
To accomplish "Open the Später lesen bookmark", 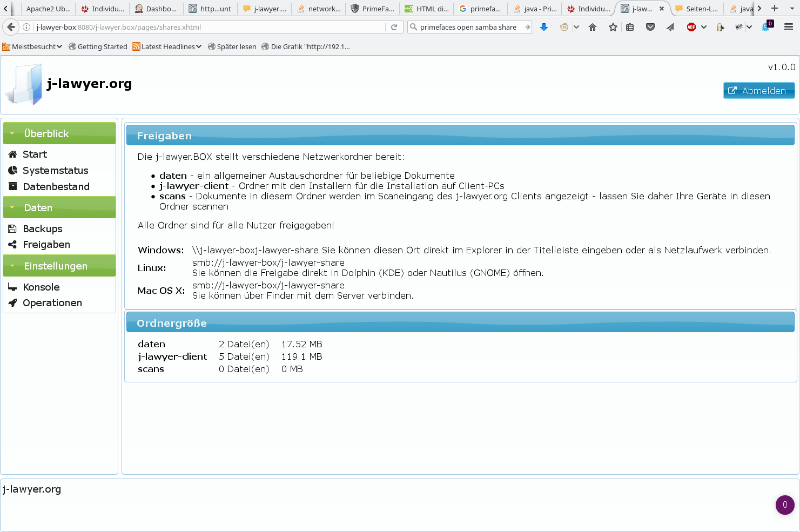I will coord(232,47).
